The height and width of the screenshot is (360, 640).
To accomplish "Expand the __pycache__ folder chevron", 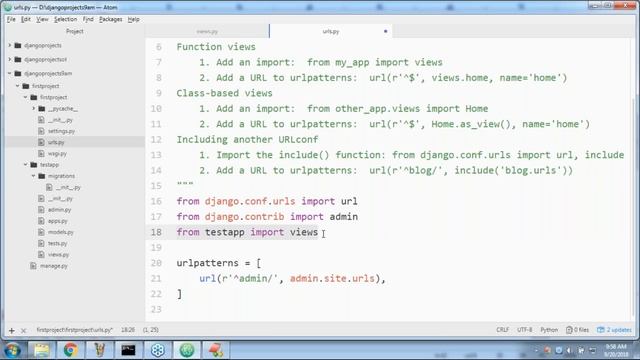I will tap(33, 109).
